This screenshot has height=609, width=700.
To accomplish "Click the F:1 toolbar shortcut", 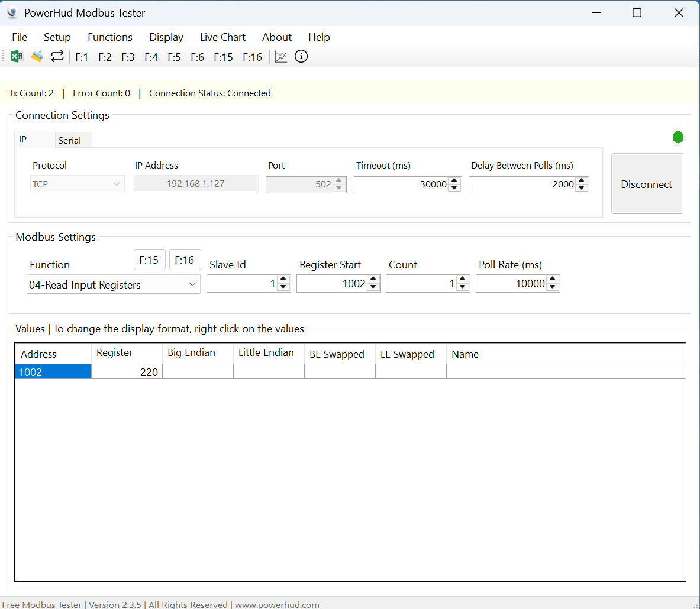I will [82, 57].
